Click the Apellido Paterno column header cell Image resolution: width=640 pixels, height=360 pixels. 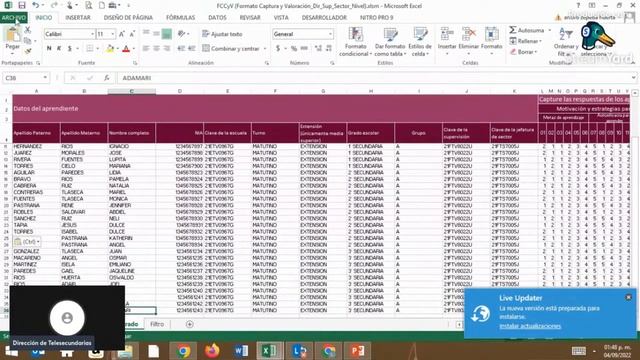36,133
